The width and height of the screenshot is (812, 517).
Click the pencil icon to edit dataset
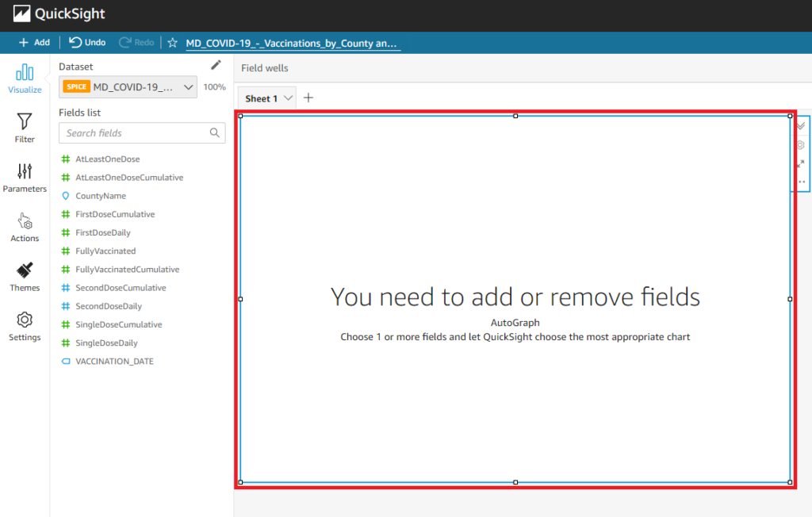(216, 66)
